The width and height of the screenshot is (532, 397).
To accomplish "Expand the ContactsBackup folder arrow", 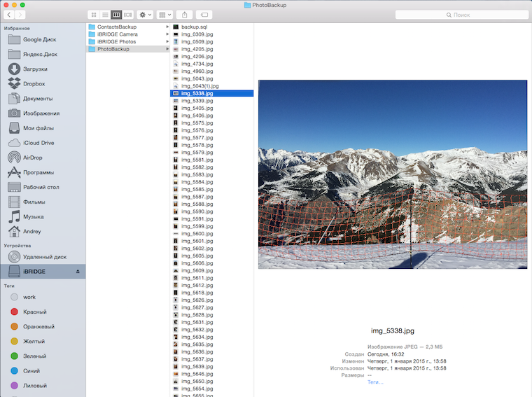I will (x=167, y=27).
